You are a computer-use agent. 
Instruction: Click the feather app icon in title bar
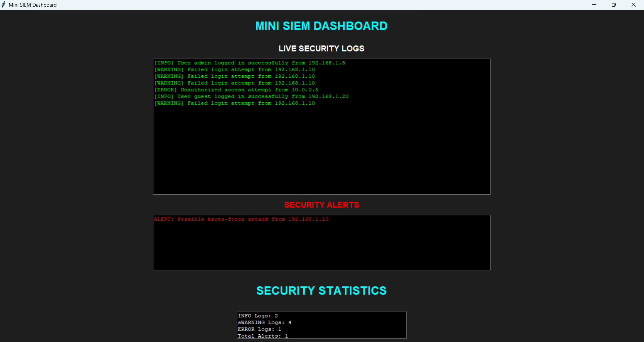(4, 5)
